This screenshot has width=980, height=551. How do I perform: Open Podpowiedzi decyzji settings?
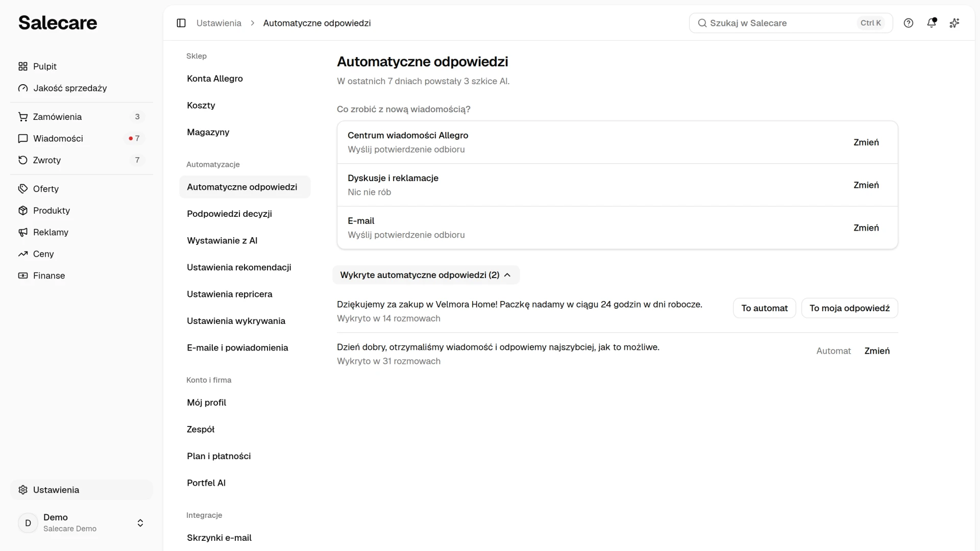click(x=245, y=214)
